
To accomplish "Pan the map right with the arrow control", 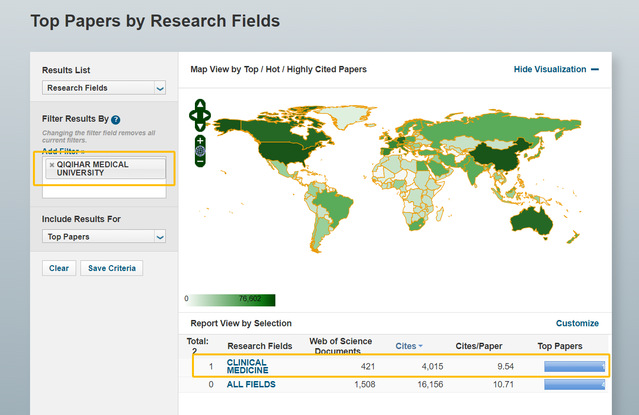I will point(207,115).
